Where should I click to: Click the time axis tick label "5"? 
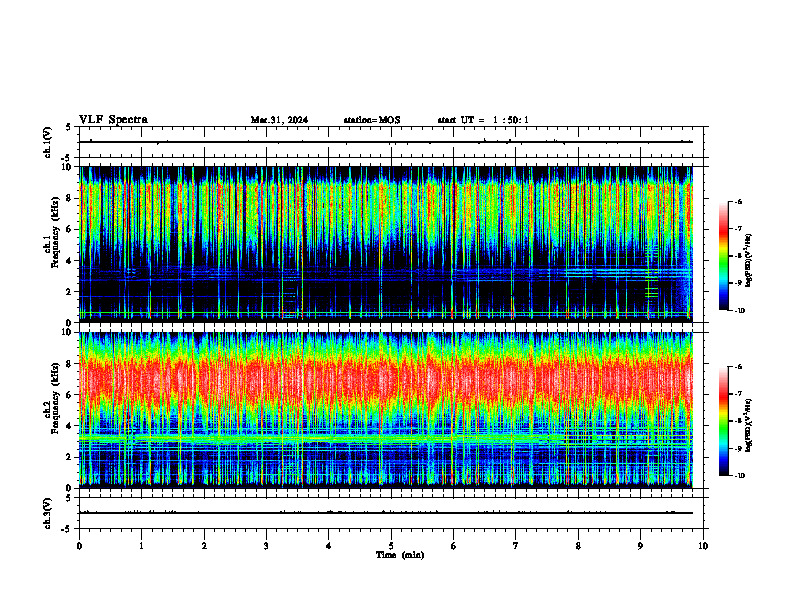click(391, 546)
